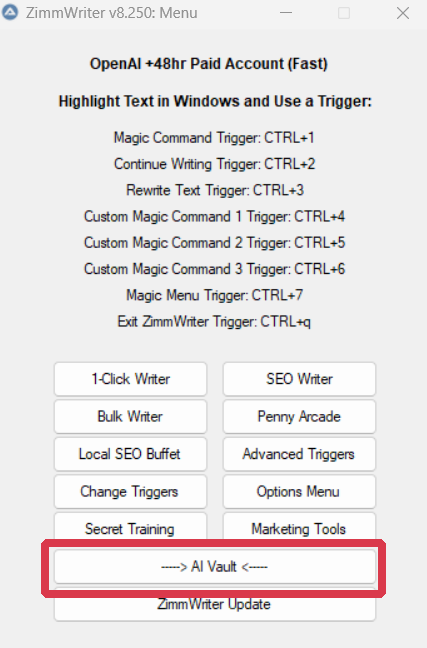Click the Magic Command Trigger CTRL+1 text
Screen dimensions: 427x648
point(214,138)
